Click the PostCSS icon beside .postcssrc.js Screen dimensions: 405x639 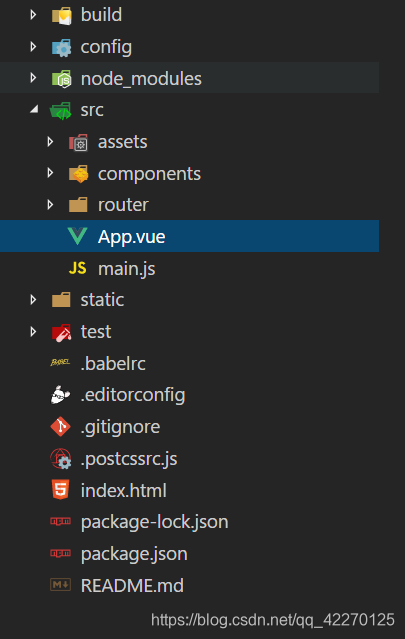[61, 458]
